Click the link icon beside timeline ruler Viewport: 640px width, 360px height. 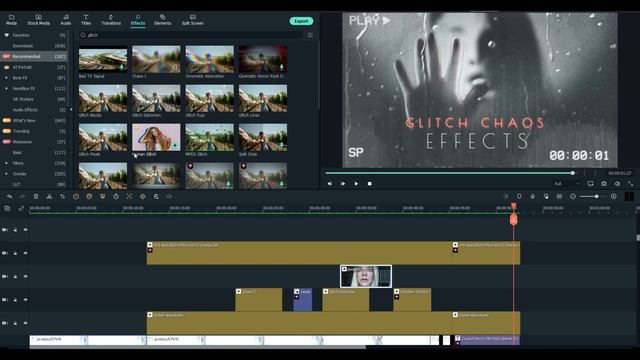pyautogui.click(x=21, y=209)
